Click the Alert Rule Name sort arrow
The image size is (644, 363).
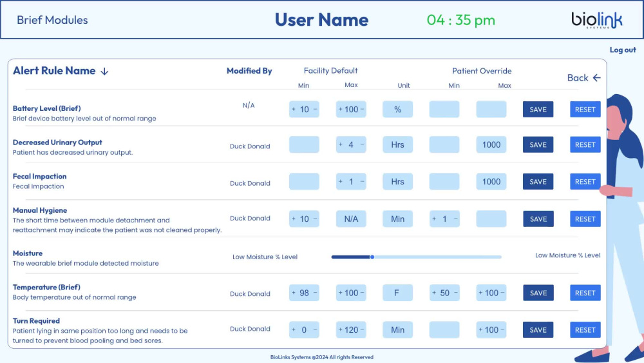[x=104, y=72]
